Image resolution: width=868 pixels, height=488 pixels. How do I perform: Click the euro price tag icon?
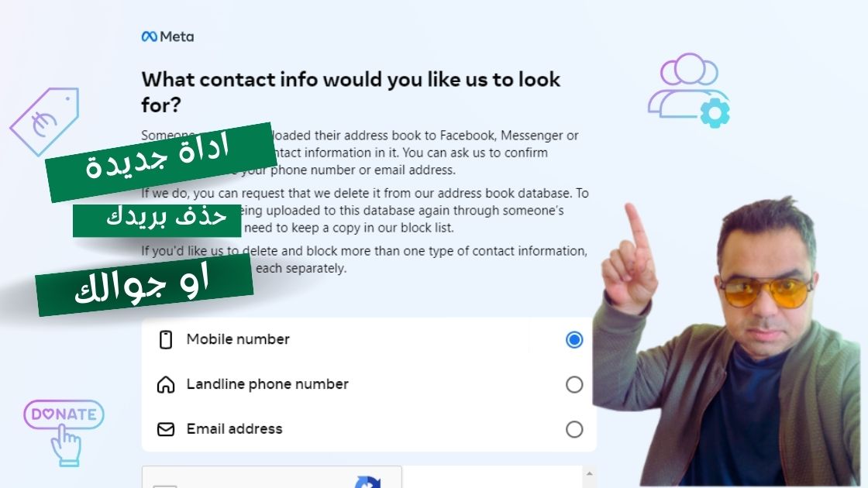44,122
